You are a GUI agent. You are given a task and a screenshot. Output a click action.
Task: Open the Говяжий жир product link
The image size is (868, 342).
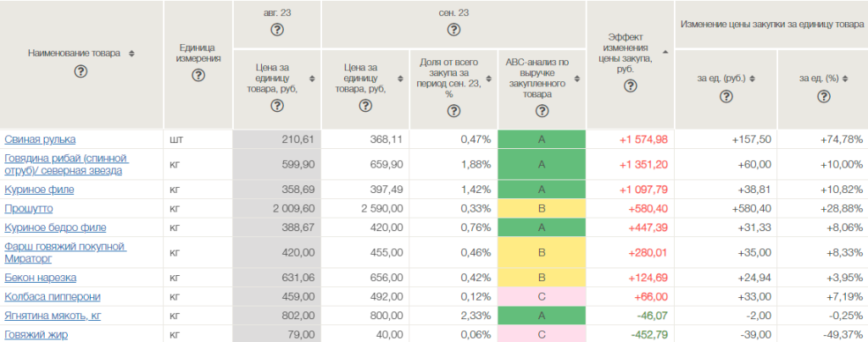click(35, 334)
